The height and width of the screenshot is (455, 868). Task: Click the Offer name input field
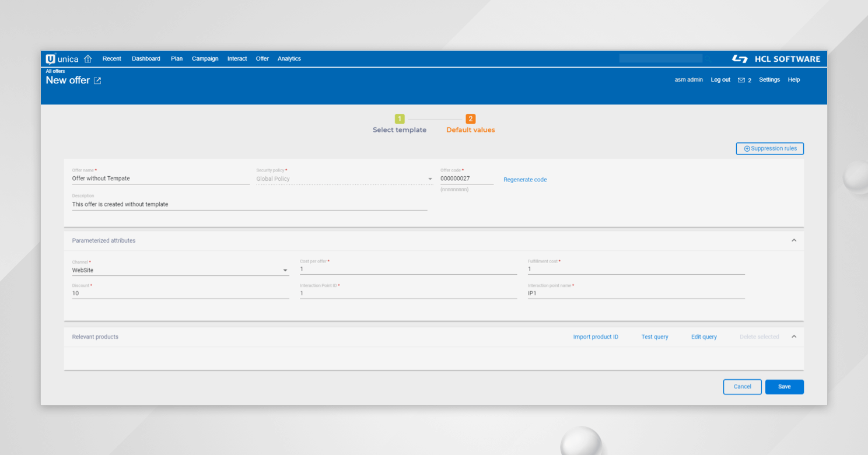160,178
